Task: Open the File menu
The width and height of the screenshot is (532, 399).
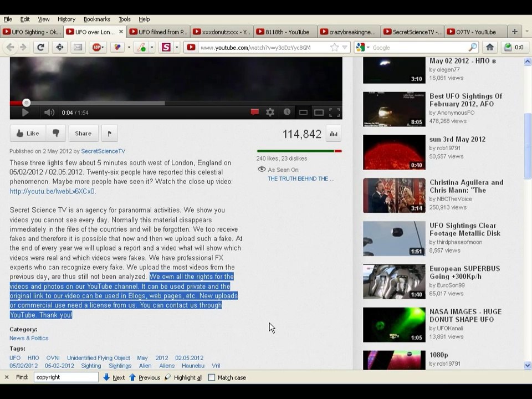Action: pyautogui.click(x=7, y=19)
